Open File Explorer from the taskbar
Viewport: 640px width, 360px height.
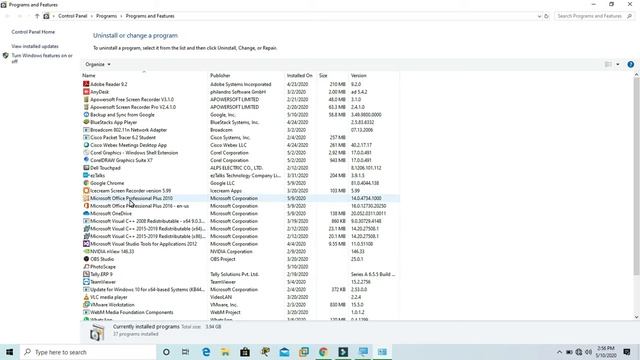225,352
